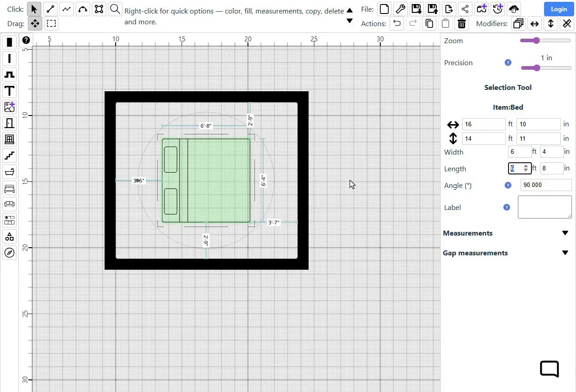Viewport: 576px width, 392px height.
Task: Undo the last action
Action: coord(396,23)
